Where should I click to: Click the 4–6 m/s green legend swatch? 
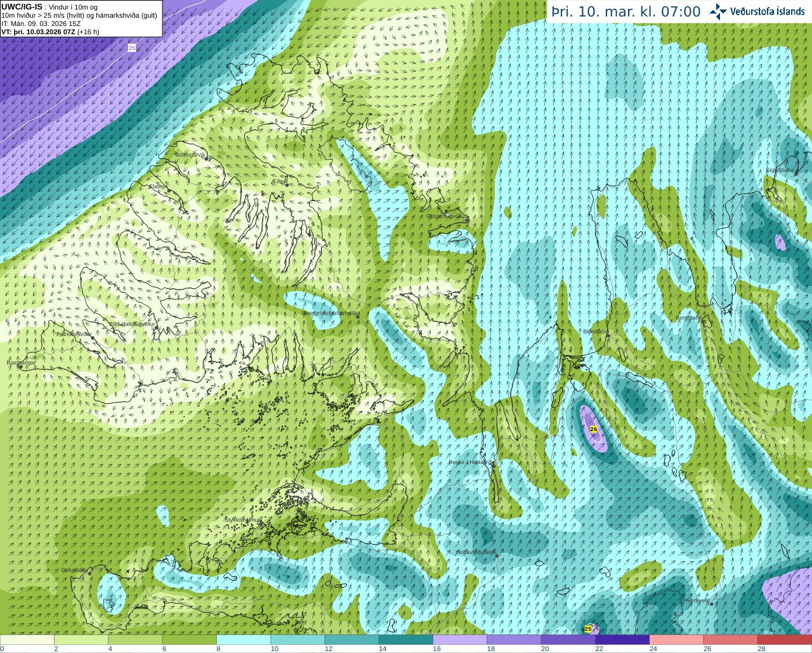pyautogui.click(x=135, y=640)
